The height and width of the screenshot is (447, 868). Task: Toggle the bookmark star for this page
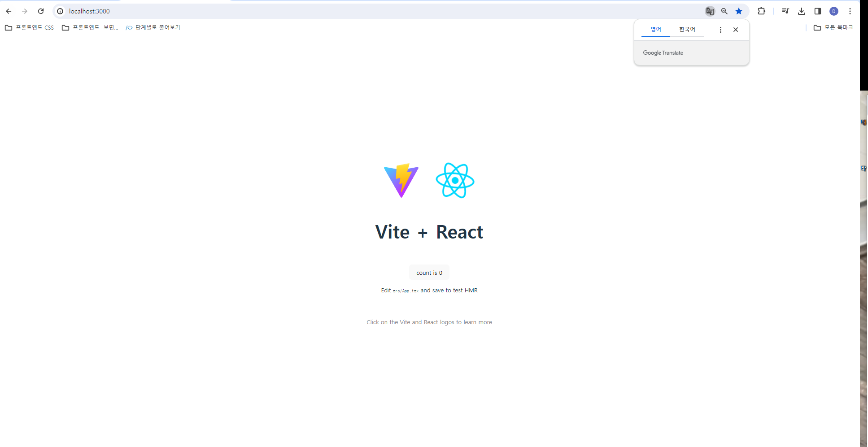[x=739, y=11]
